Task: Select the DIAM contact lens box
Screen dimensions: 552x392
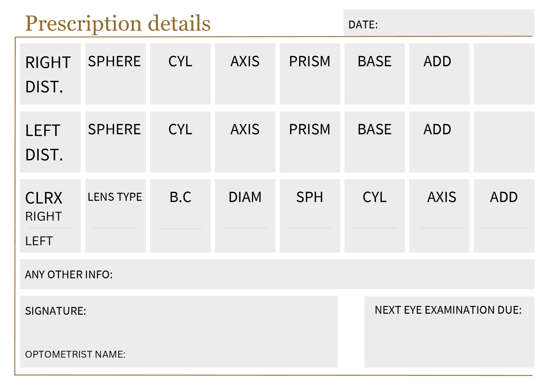Action: point(245,216)
